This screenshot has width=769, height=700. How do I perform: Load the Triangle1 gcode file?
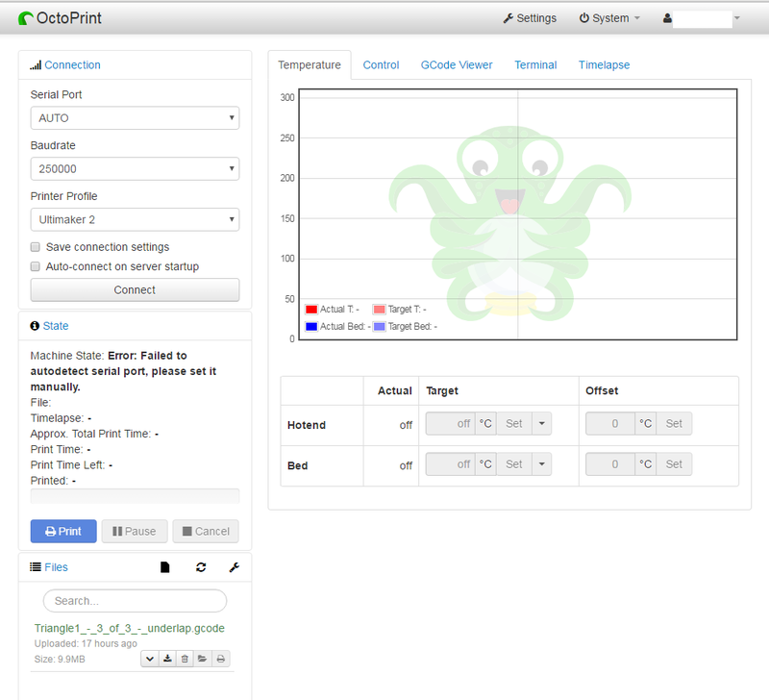[x=202, y=659]
